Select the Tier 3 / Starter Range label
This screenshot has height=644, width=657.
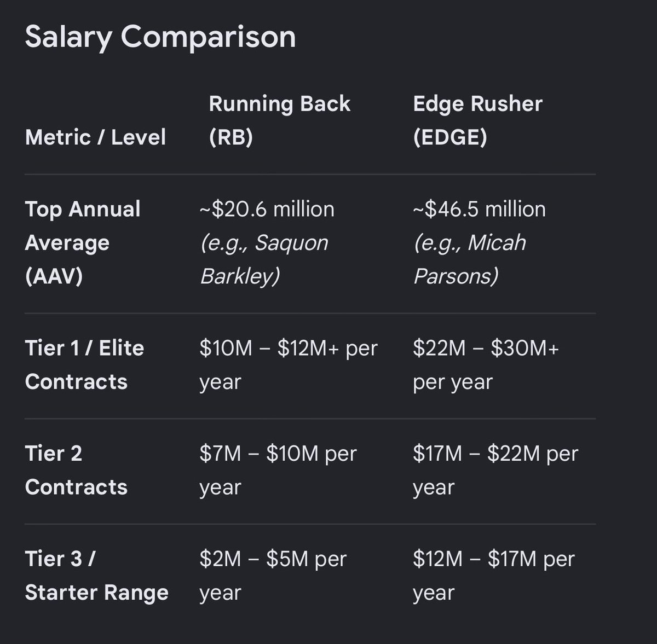[96, 576]
